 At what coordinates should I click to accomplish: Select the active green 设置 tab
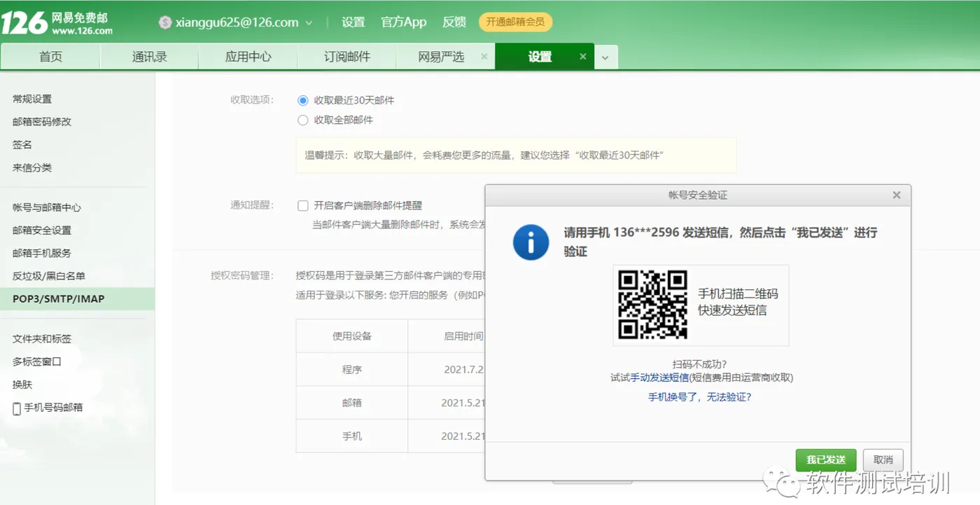point(540,57)
